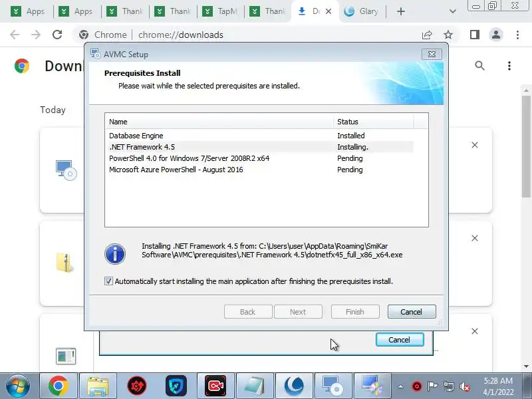The height and width of the screenshot is (399, 532).
Task: Open the blue shield app in taskbar
Action: (x=176, y=386)
